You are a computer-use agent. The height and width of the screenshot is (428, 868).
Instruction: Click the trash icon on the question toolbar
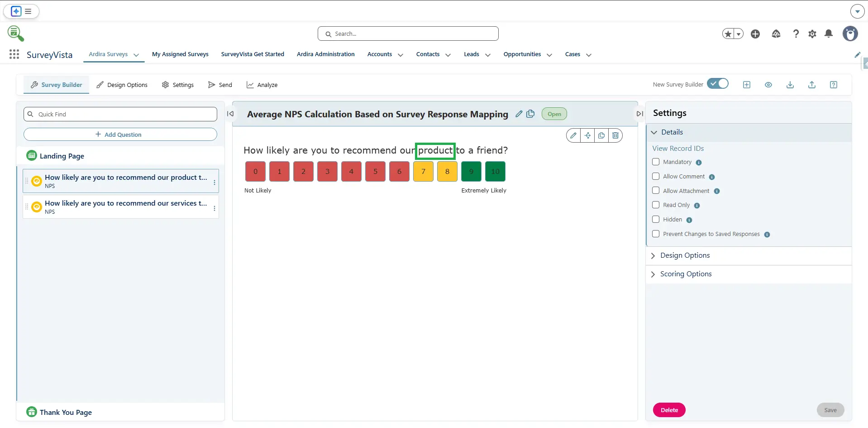[615, 135]
